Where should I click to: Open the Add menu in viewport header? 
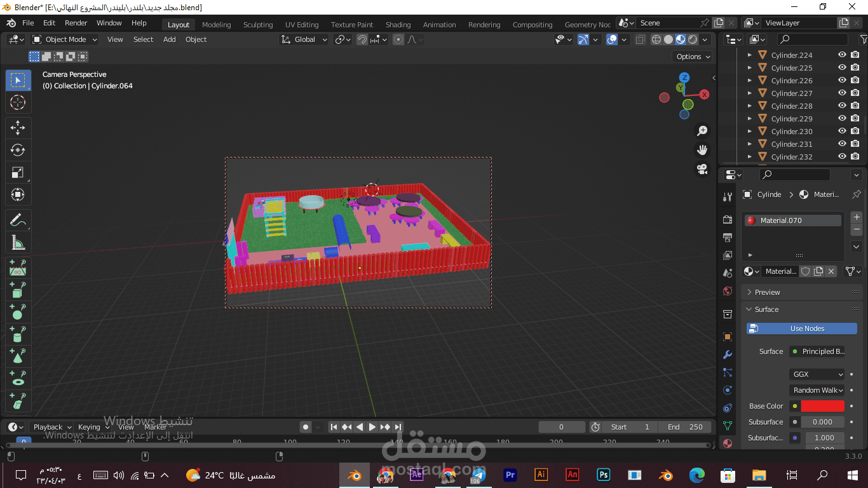pyautogui.click(x=170, y=39)
